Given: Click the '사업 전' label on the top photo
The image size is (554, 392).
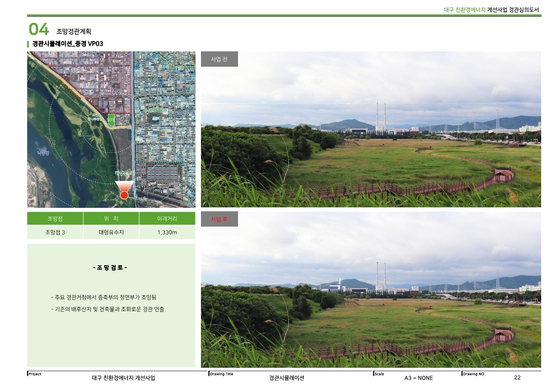Looking at the screenshot, I should click(x=219, y=59).
